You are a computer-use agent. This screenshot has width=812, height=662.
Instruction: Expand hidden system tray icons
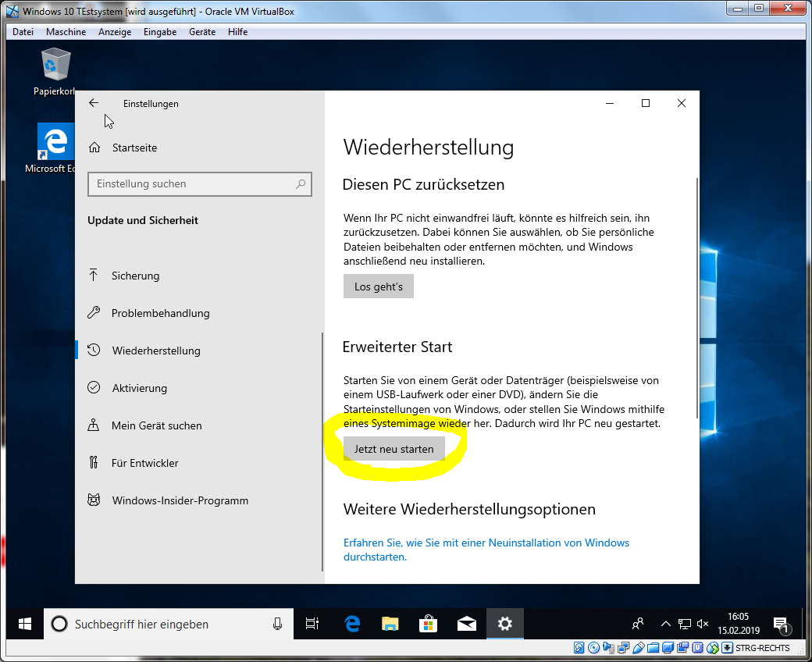[665, 624]
